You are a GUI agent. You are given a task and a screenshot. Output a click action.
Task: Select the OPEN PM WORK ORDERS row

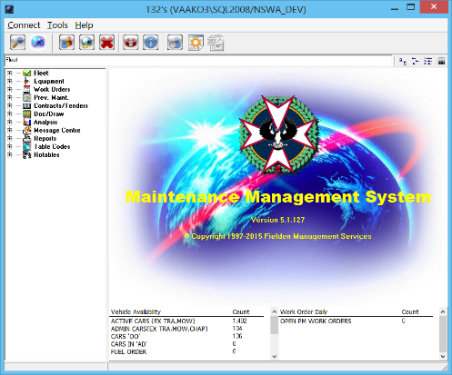coord(356,321)
